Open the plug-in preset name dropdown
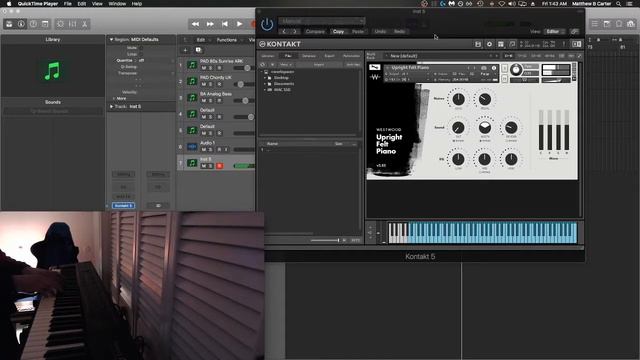This screenshot has width=640, height=360. tap(322, 21)
